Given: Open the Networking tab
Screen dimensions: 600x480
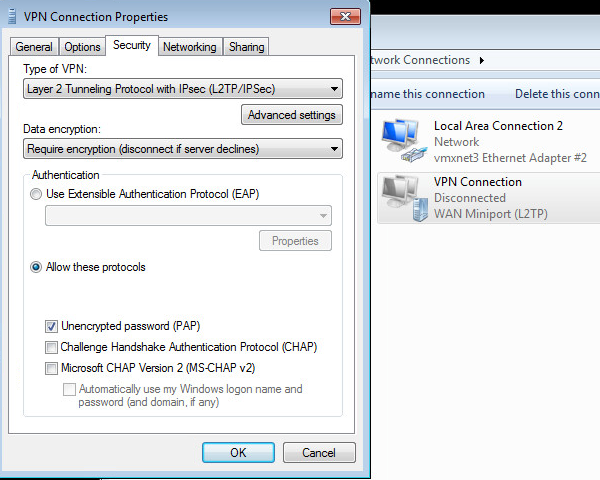Looking at the screenshot, I should click(189, 47).
